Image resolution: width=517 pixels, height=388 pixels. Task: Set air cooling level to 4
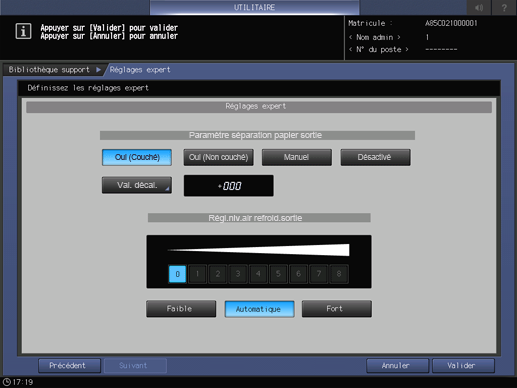pyautogui.click(x=258, y=274)
